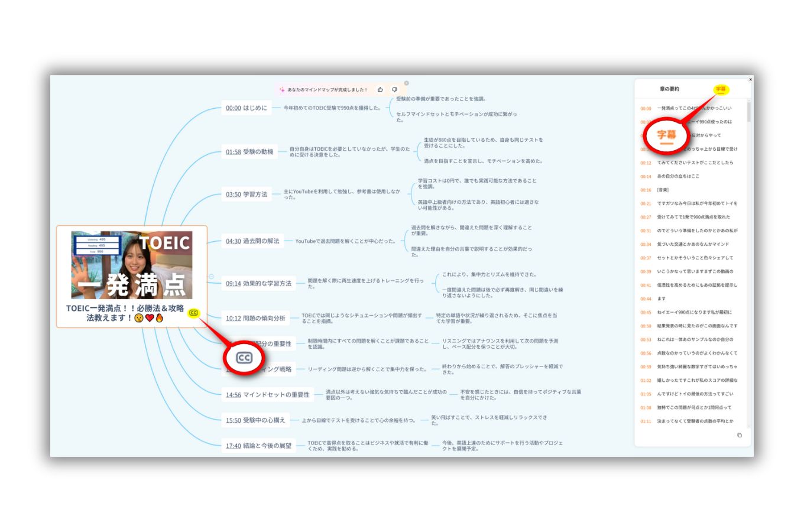
Task: Jump to 10:12 問題の傾向分析 chapter
Action: (x=255, y=319)
